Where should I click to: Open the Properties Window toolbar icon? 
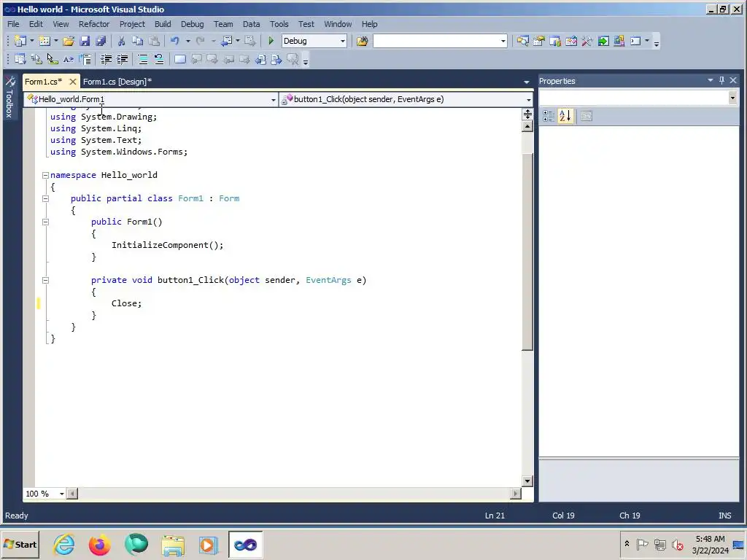[539, 41]
